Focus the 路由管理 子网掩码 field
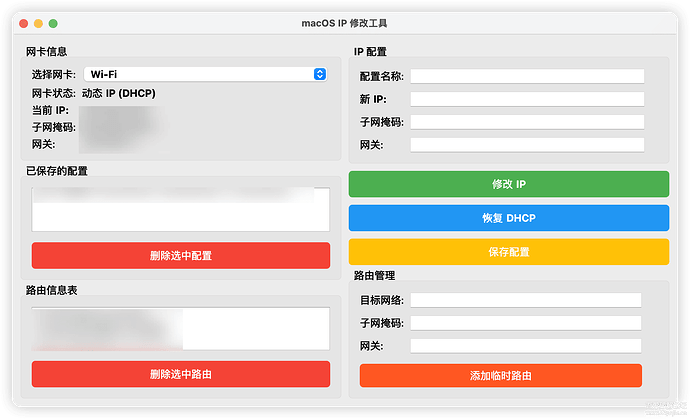Screen dimensions: 690x419 point(526,323)
